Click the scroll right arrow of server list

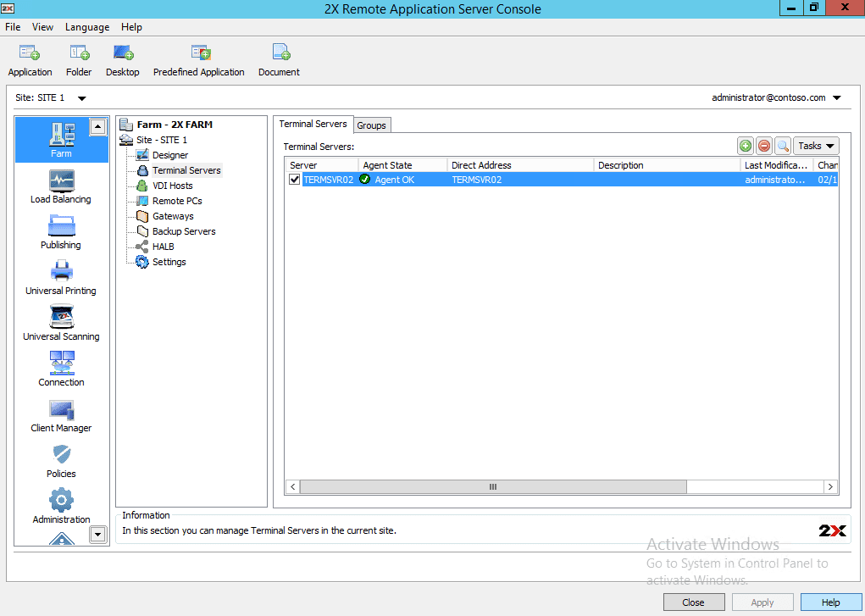click(x=831, y=487)
